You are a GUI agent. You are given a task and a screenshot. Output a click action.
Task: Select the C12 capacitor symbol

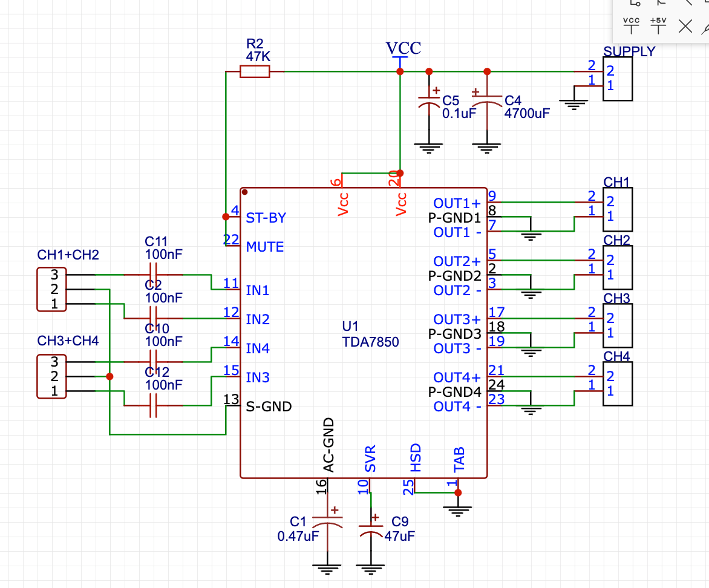(x=153, y=405)
